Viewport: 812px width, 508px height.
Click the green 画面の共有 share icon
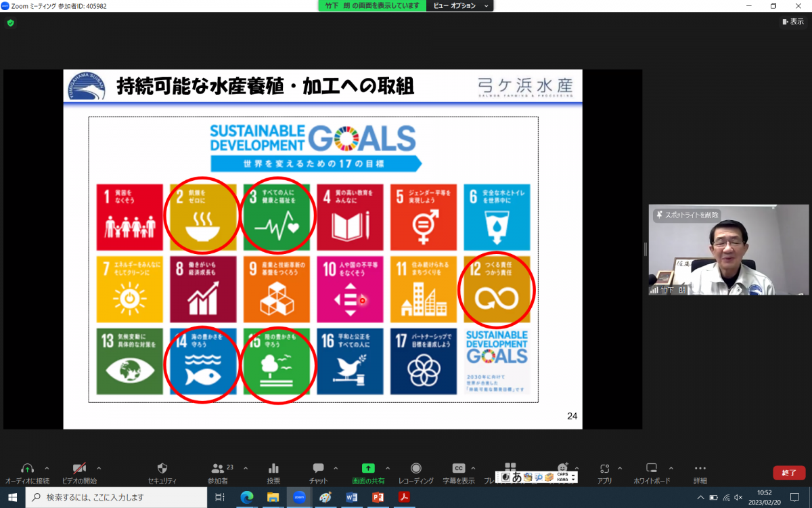tap(368, 468)
